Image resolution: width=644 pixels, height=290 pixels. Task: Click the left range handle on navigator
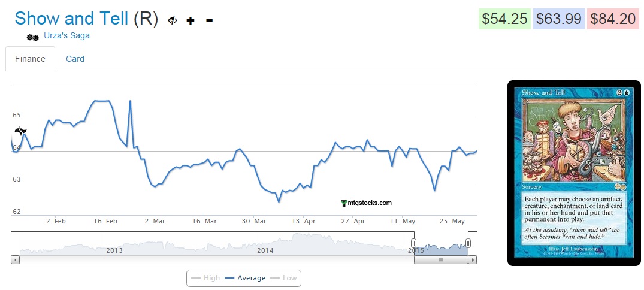click(413, 243)
